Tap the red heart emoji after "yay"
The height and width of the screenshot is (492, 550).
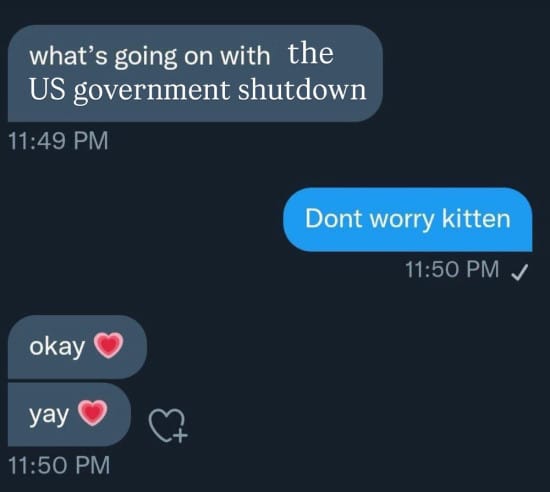[x=92, y=413]
